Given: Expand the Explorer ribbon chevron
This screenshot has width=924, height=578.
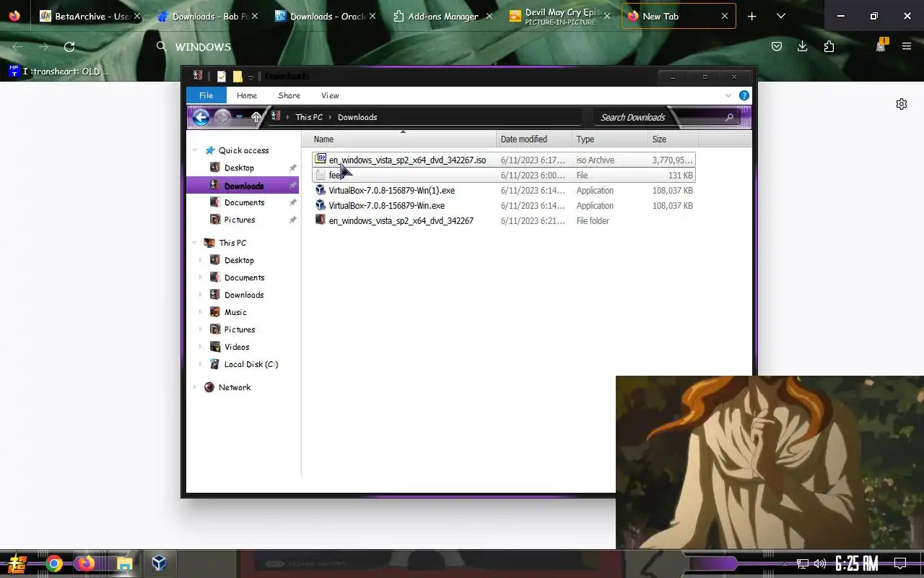Looking at the screenshot, I should tap(728, 95).
